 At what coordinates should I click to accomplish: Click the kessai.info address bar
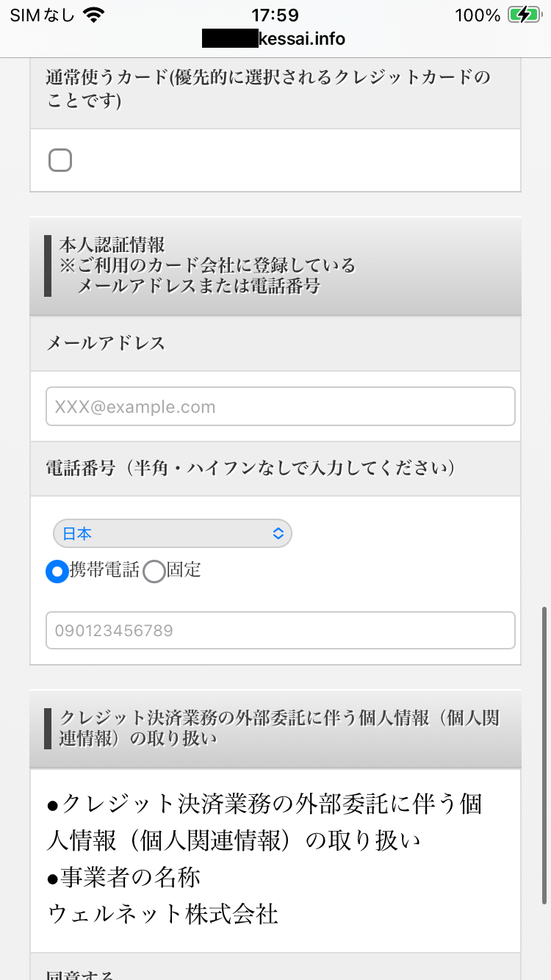pos(275,38)
